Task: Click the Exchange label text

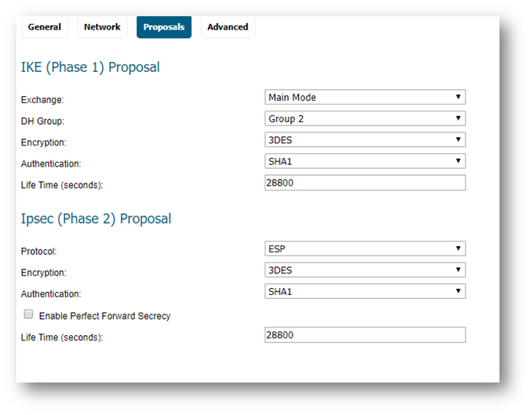Action: (x=43, y=100)
